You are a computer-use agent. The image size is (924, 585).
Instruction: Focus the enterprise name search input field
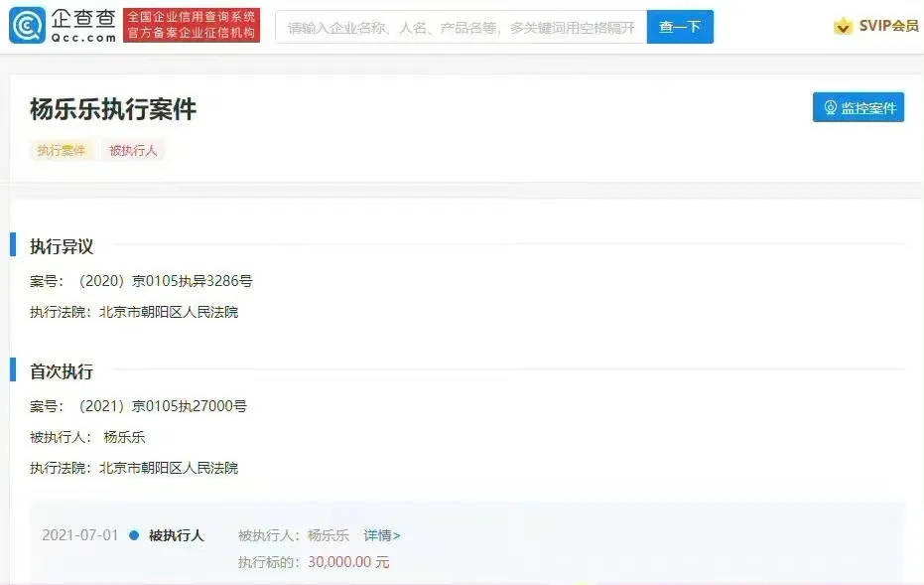click(461, 27)
